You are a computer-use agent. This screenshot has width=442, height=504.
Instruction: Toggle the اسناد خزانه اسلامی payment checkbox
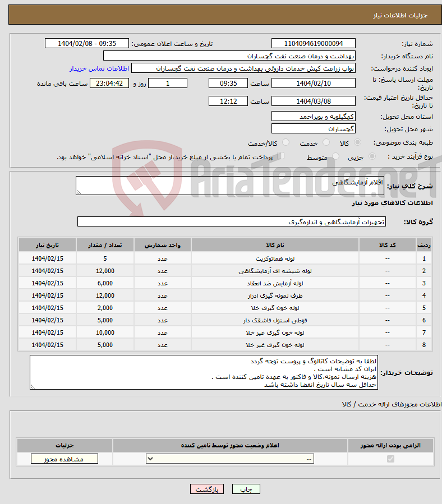(281, 156)
